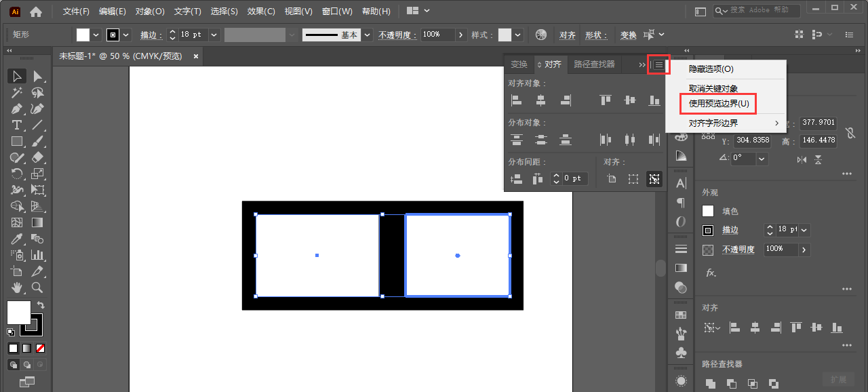This screenshot has height=392, width=868.
Task: Expand the Align to Glyph Bounds submenu
Action: tap(777, 123)
